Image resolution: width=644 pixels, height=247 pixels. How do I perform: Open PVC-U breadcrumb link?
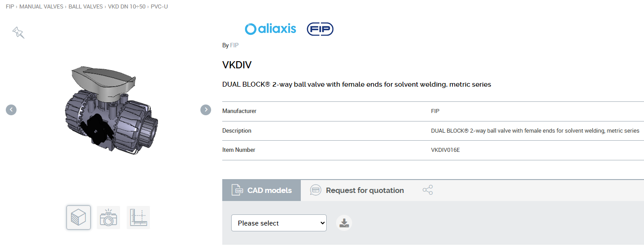pyautogui.click(x=159, y=7)
